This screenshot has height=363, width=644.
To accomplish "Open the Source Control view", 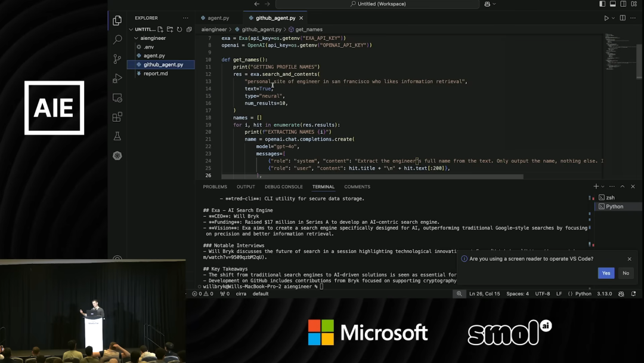I will (x=117, y=59).
